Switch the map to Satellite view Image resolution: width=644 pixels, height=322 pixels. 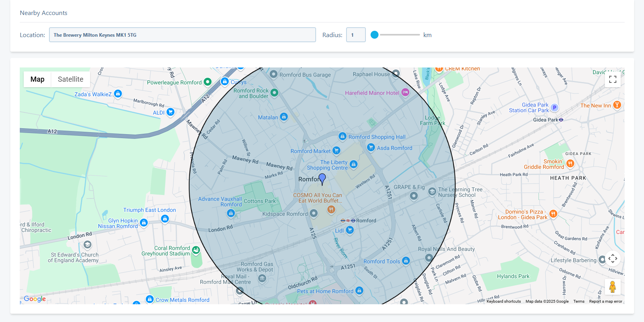tap(70, 79)
